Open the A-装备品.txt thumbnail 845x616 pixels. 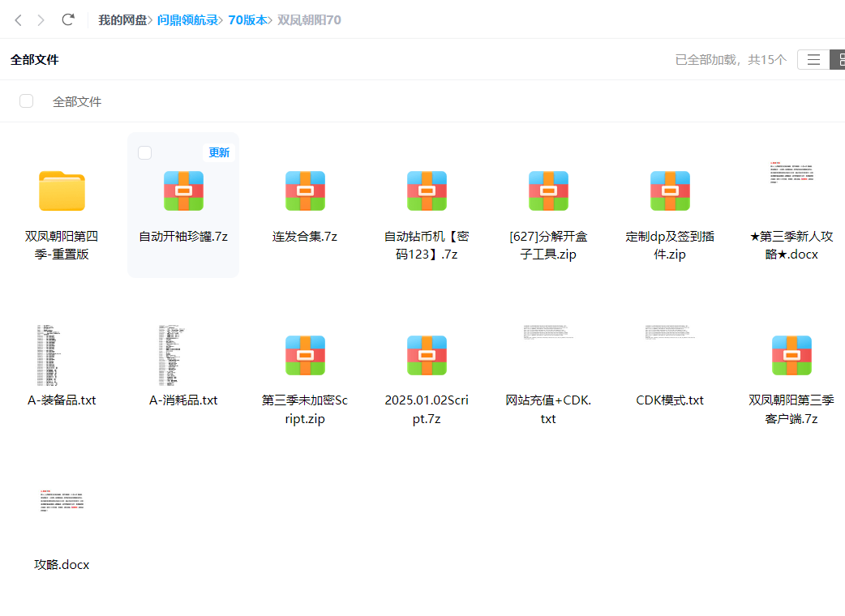tap(50, 356)
